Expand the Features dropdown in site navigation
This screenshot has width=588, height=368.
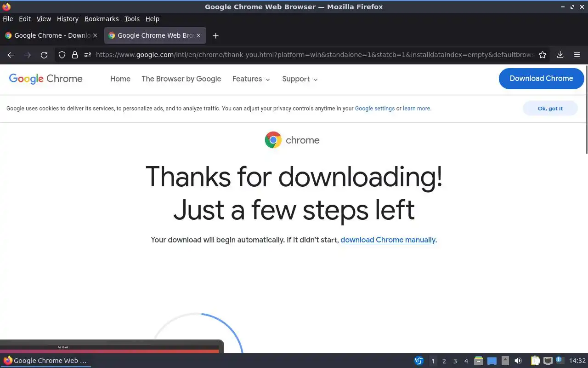[251, 79]
